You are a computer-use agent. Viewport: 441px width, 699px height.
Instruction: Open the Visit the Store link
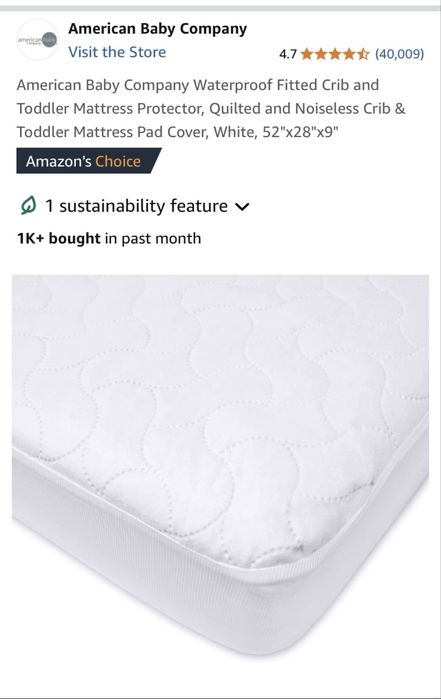pos(117,52)
